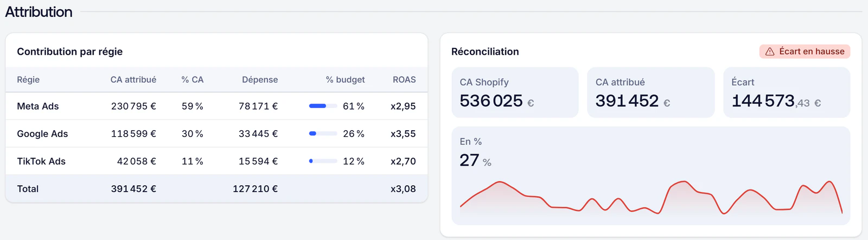Click the total revenue 391 452 € in the table
868x240 pixels.
click(x=133, y=189)
